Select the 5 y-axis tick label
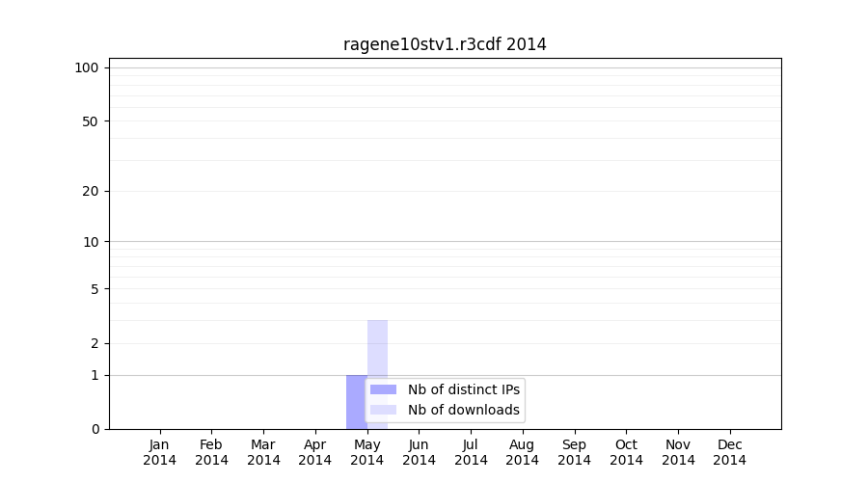 click(95, 289)
